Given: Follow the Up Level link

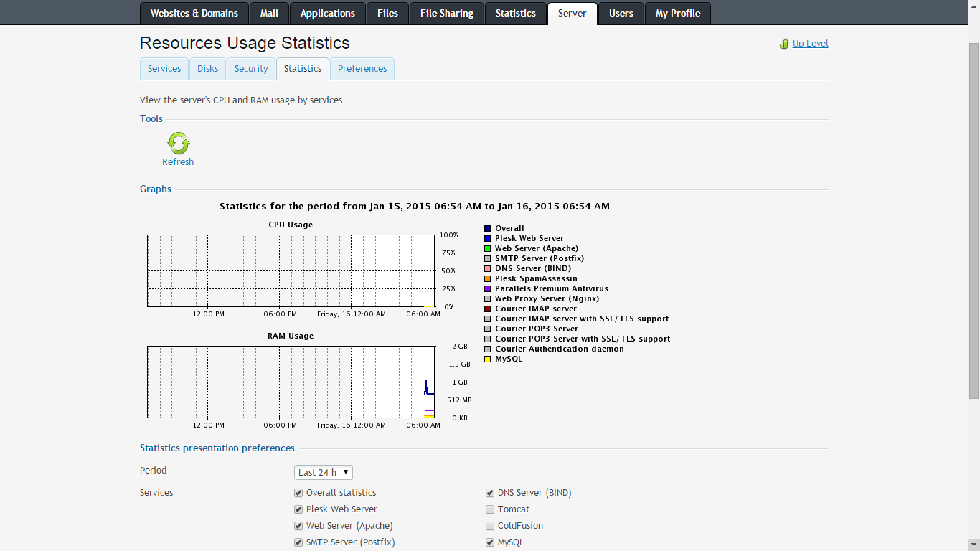Looking at the screenshot, I should 810,44.
